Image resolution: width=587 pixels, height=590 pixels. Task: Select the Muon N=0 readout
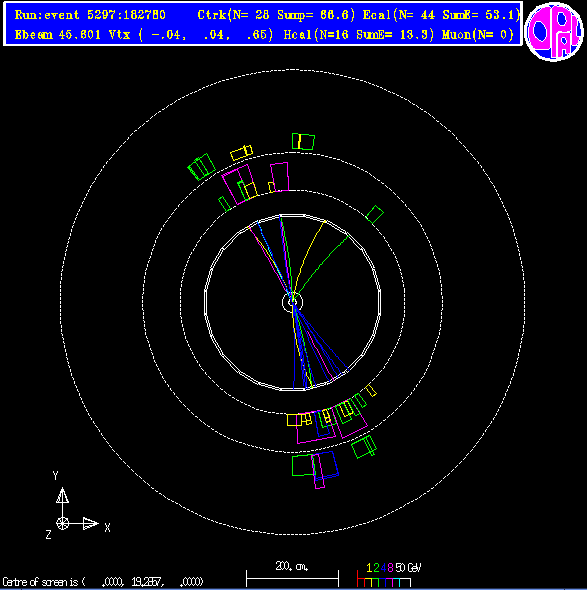(478, 35)
